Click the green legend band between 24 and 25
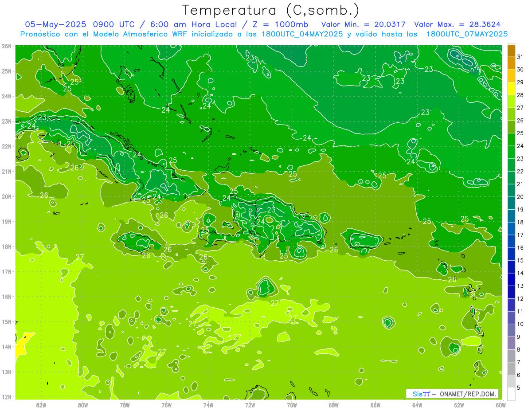 coord(511,140)
